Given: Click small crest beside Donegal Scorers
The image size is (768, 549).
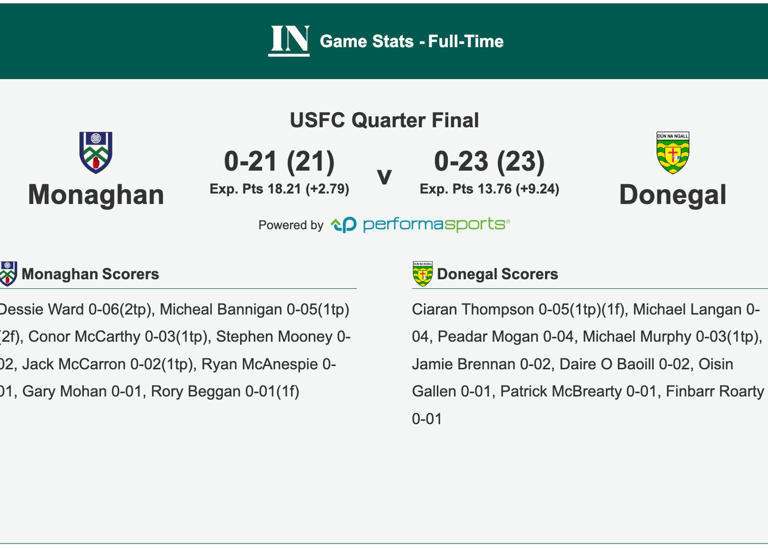Looking at the screenshot, I should coord(423,274).
